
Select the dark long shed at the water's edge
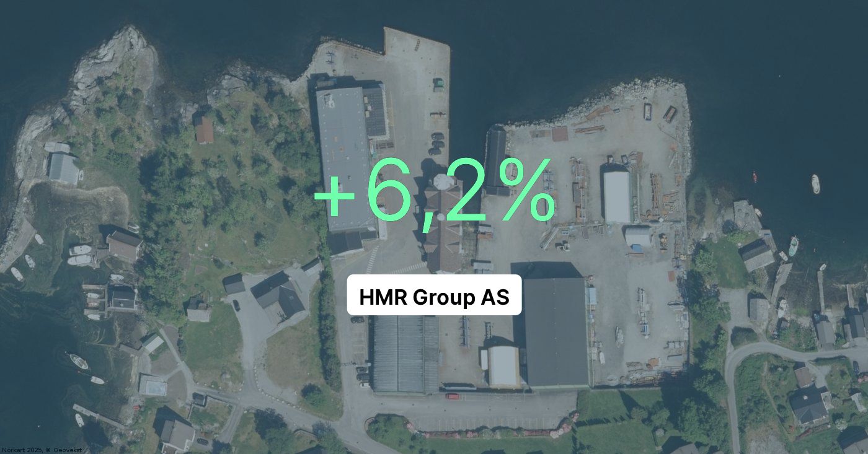(495, 161)
